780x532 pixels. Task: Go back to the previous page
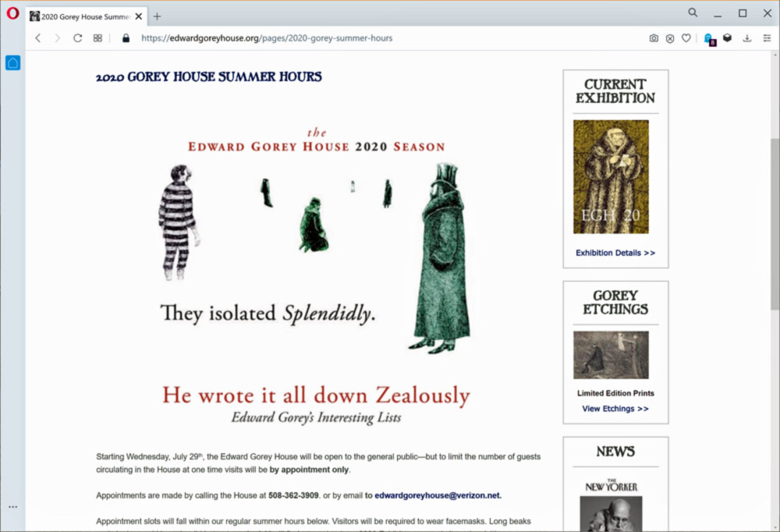pyautogui.click(x=37, y=38)
